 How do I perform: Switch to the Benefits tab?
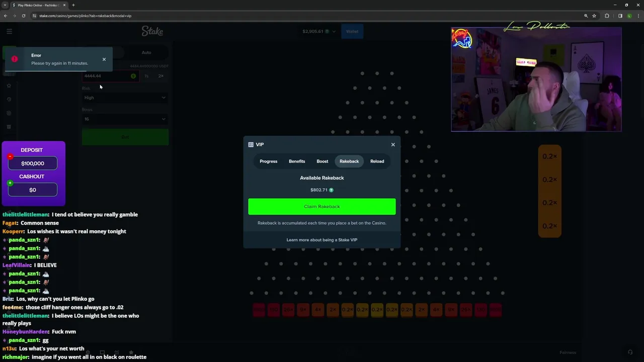tap(297, 161)
